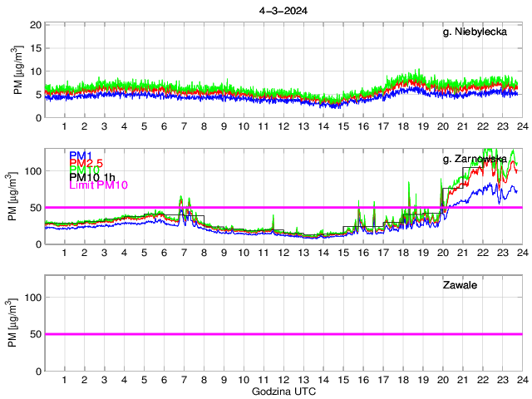Select the Limit PM10 legend entry

98,185
